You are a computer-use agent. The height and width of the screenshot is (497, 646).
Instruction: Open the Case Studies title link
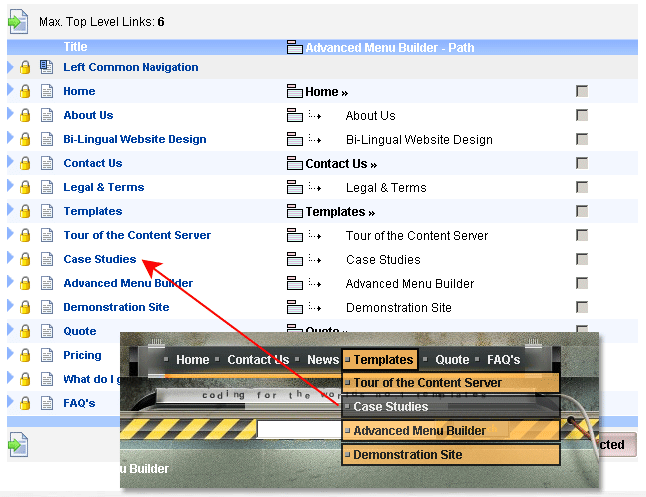(100, 259)
